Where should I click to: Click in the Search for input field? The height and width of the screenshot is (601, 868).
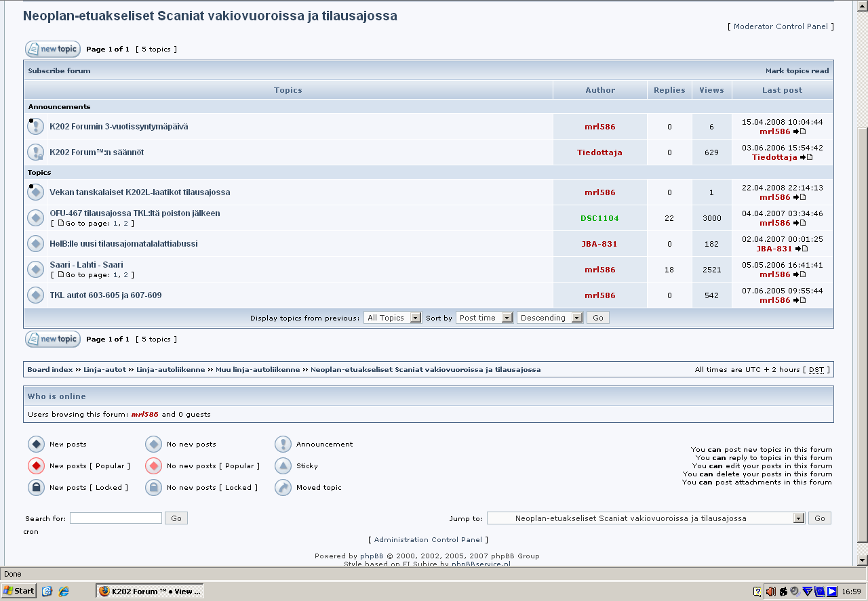click(x=116, y=518)
